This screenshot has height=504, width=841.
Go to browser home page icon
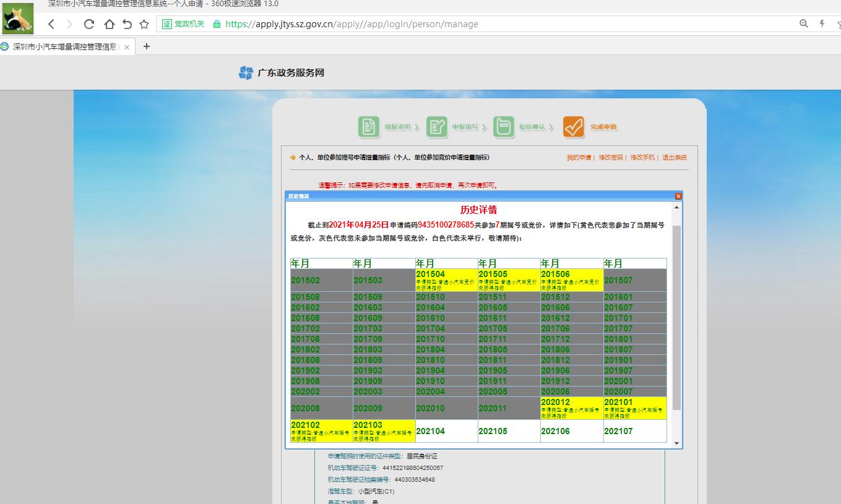(109, 24)
